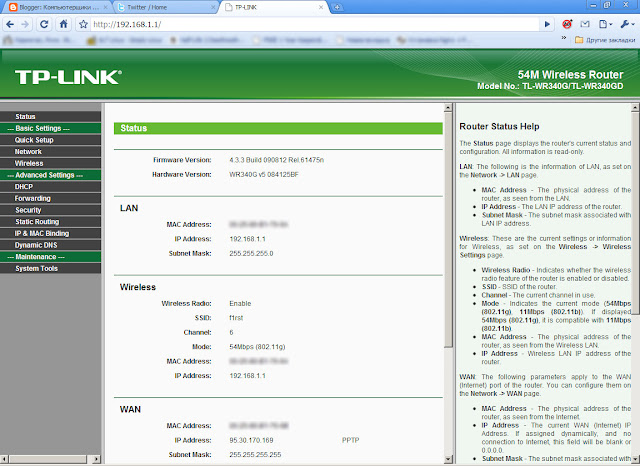This screenshot has height=466, width=640.
Task: Open the DHCP menu item
Action: [x=51, y=187]
